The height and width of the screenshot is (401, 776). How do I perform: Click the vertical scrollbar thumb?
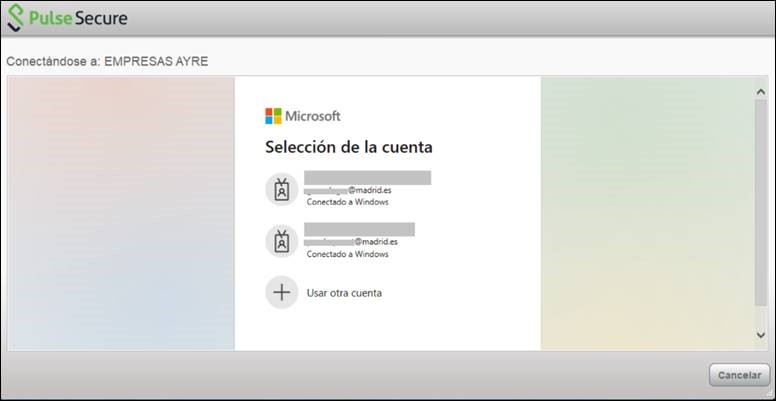coord(760,200)
